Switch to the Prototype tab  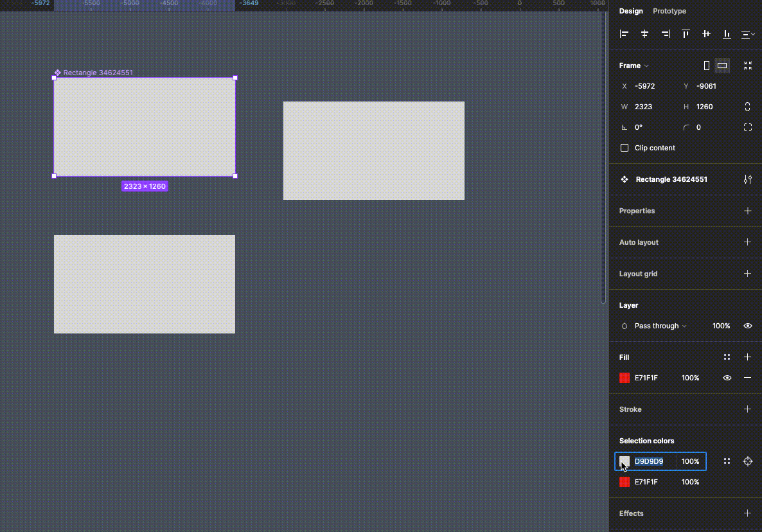click(669, 11)
